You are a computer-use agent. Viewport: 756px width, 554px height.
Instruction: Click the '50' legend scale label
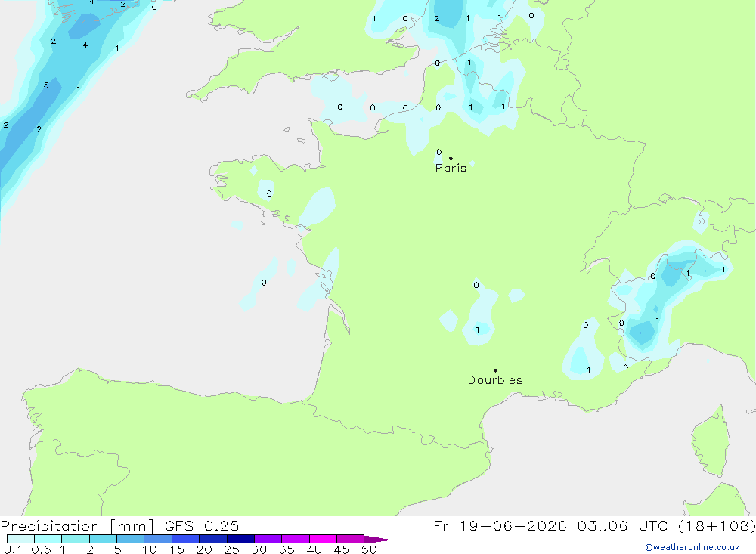[x=369, y=549]
